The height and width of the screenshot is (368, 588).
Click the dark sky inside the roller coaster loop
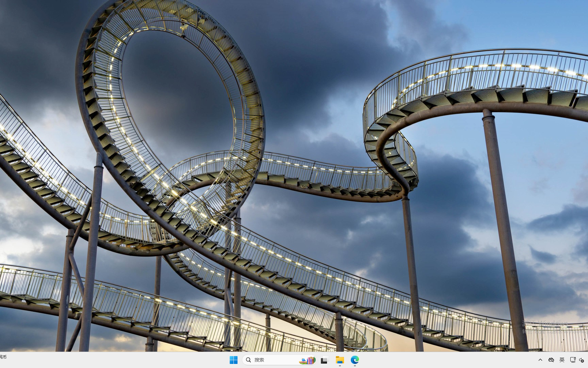click(177, 95)
